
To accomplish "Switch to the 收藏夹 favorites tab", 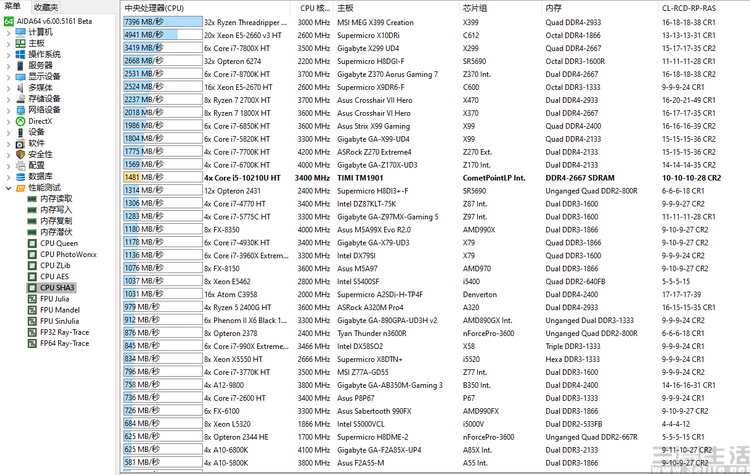I will click(x=46, y=7).
